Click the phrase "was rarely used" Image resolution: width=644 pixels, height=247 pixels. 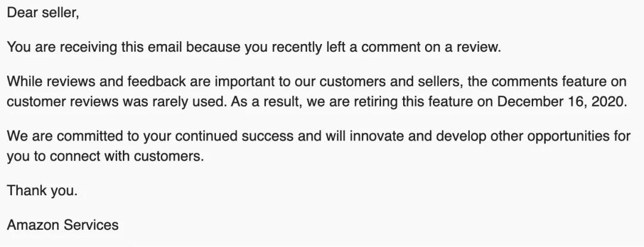(x=174, y=102)
